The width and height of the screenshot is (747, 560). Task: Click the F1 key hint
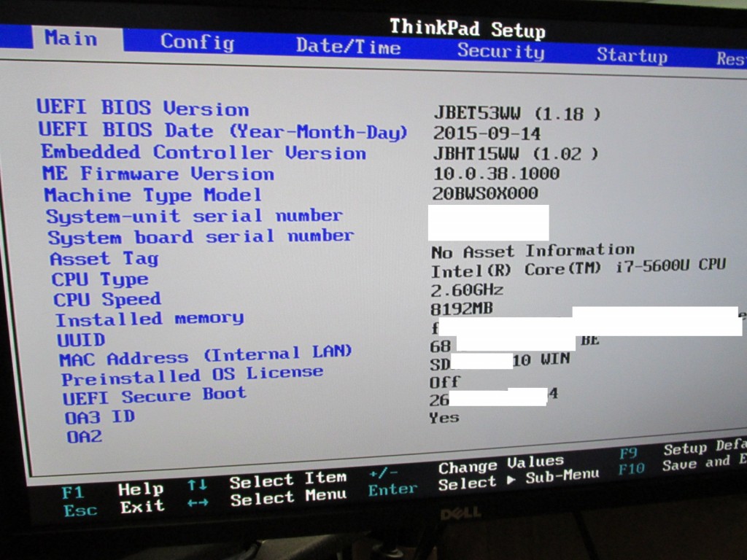pos(73,492)
